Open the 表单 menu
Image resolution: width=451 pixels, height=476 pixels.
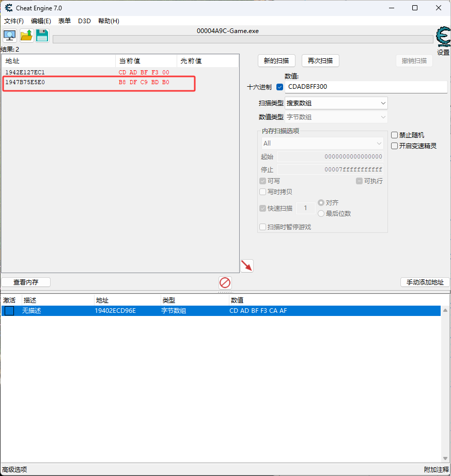click(x=65, y=21)
